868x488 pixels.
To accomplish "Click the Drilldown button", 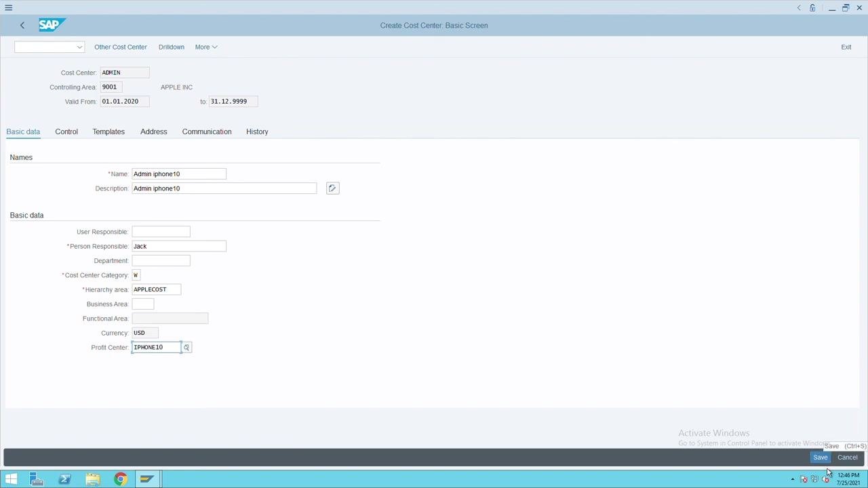I will pos(172,47).
